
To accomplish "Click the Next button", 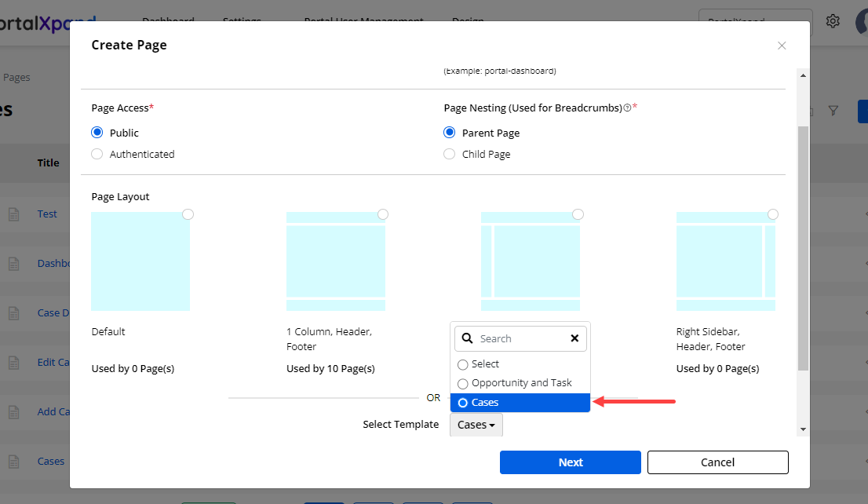I will pos(570,462).
